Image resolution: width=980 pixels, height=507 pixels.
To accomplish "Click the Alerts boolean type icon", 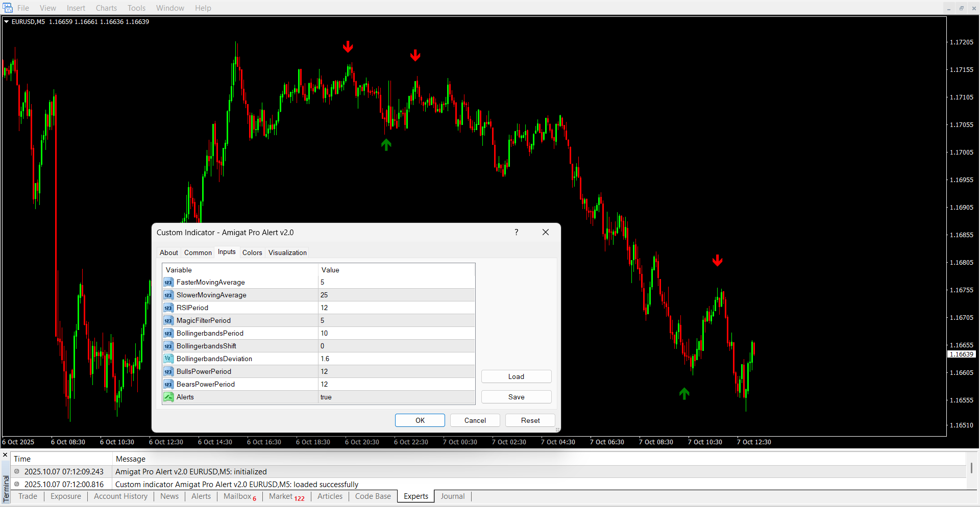I will tap(168, 397).
